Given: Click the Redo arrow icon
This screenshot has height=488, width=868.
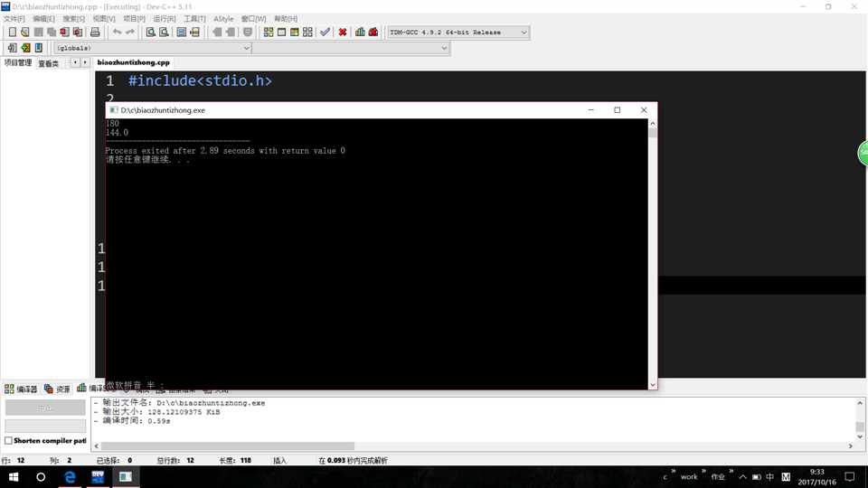Looking at the screenshot, I should [130, 33].
